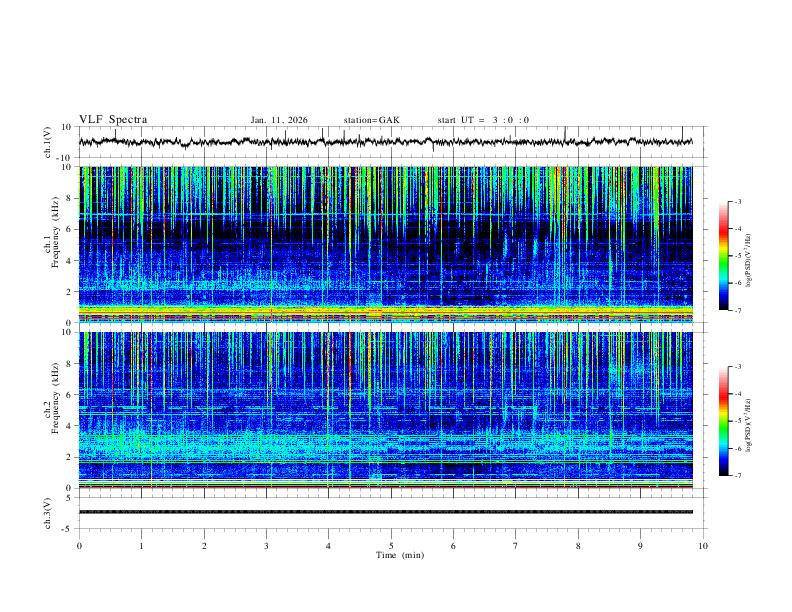This screenshot has height=612, width=792.
Task: Select the date text "Jan. 11, 2026"
Action: (x=279, y=120)
